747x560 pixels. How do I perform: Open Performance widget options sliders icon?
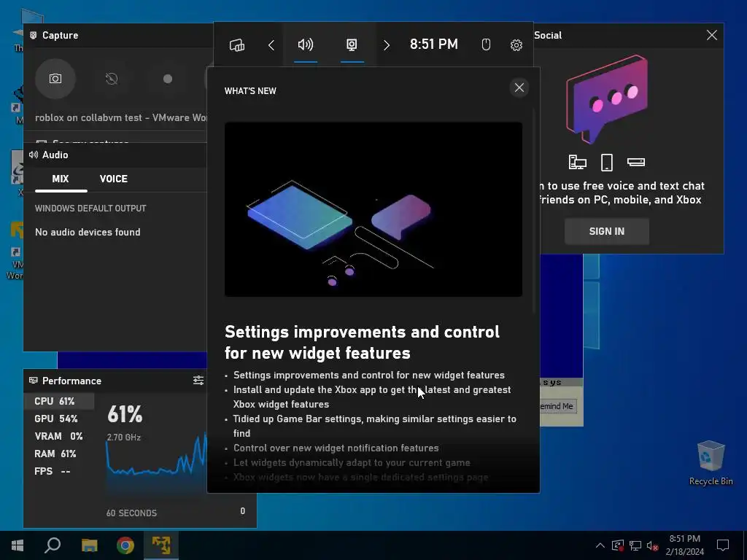(x=198, y=380)
